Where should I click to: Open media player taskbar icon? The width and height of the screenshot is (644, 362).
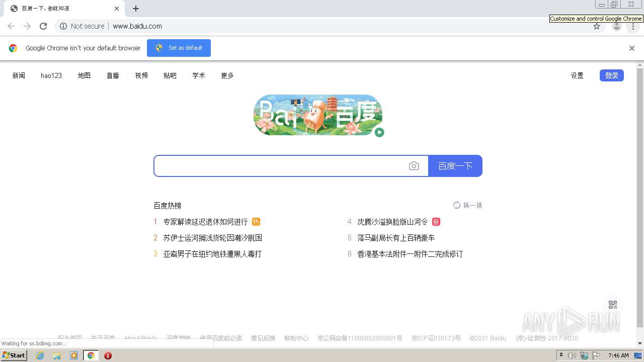[x=74, y=355]
